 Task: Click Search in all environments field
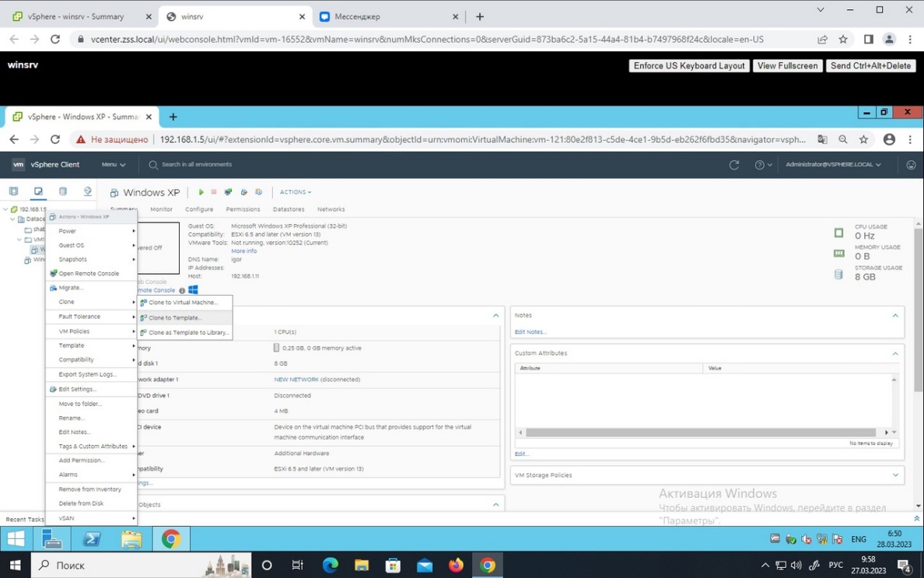197,164
